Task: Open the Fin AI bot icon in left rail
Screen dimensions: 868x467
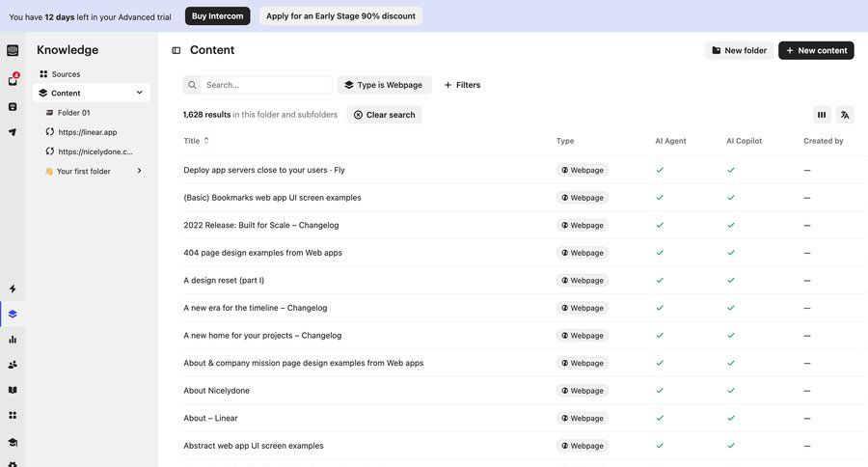Action: pos(13,107)
